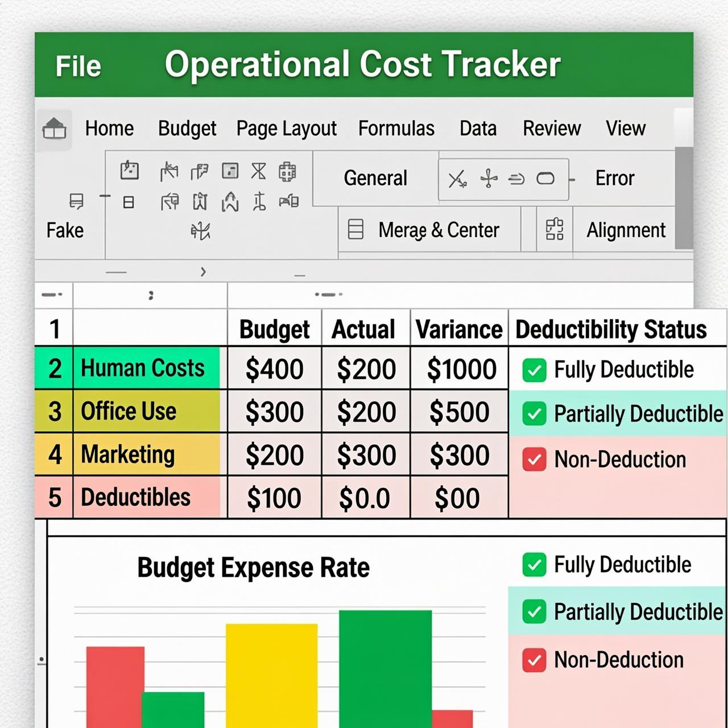
Task: Select the $100 budget cell
Action: (x=275, y=498)
